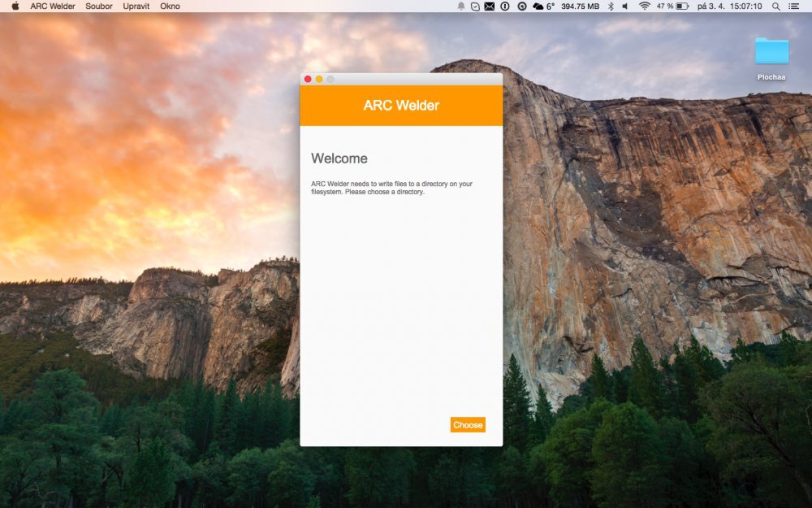
Task: Click the envelope mail icon in menu bar
Action: pos(490,6)
